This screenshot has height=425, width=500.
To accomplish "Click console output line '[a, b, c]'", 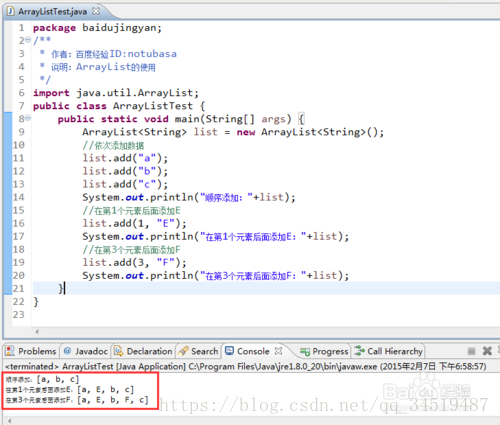I will 42,379.
